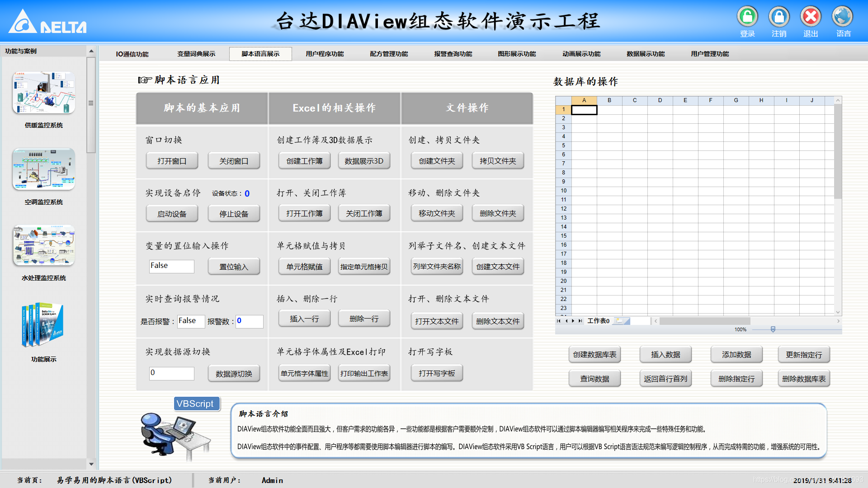
Task: Open the 报警查询功能 tab
Action: [x=453, y=54]
